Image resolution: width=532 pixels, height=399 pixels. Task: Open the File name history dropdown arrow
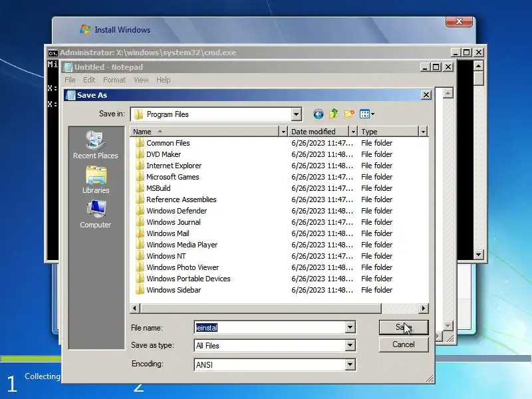(350, 327)
